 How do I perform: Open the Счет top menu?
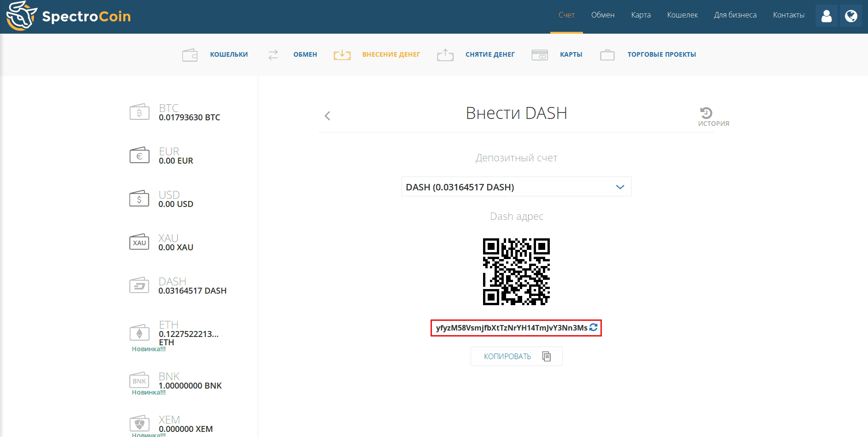[x=566, y=15]
